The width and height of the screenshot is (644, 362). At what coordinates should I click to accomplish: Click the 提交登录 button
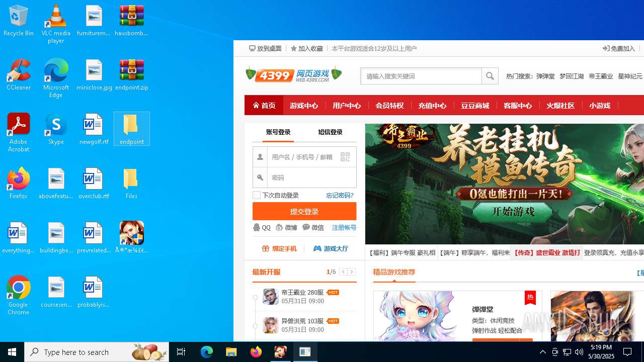coord(304,211)
